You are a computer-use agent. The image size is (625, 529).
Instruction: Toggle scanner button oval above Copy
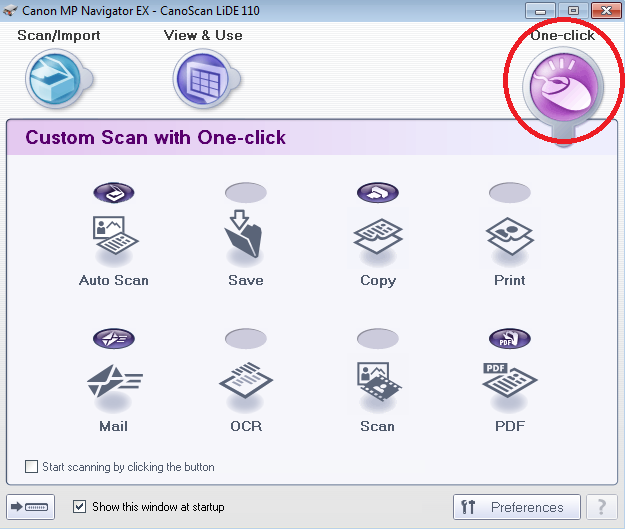pos(377,193)
